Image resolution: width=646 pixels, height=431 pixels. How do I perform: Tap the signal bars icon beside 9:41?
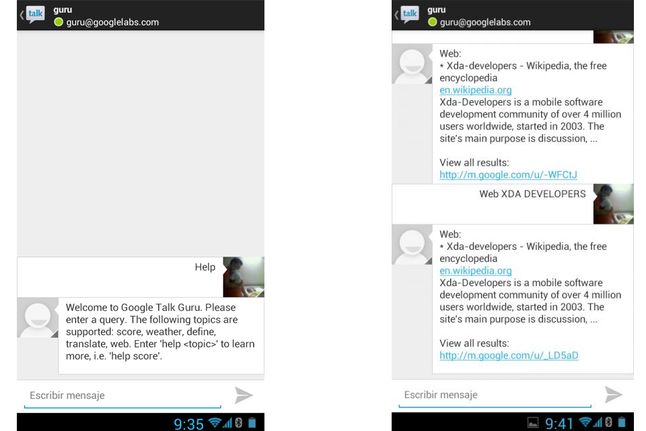[597, 422]
